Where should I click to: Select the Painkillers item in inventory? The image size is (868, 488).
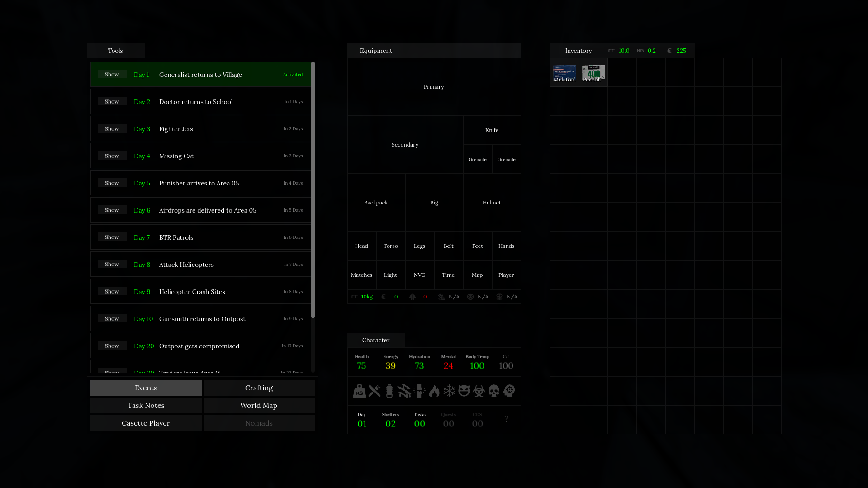point(593,73)
